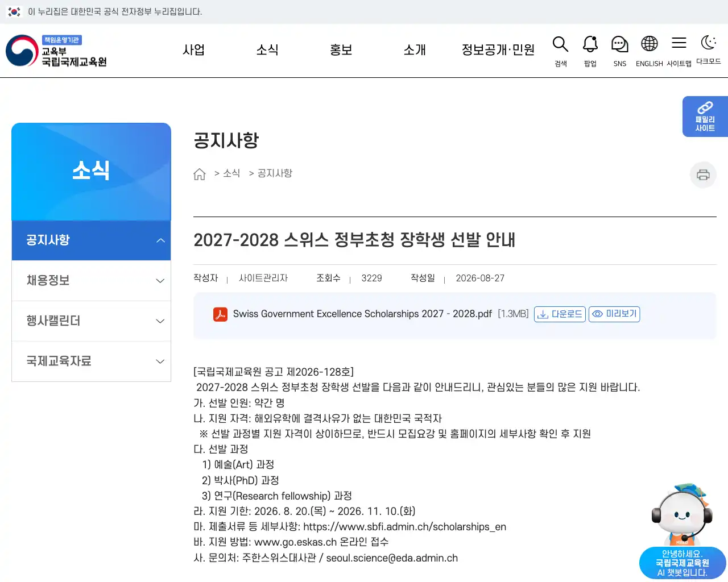Click the 국립국제교육원 logo
Viewport: 728px width, 582px height.
(56, 51)
